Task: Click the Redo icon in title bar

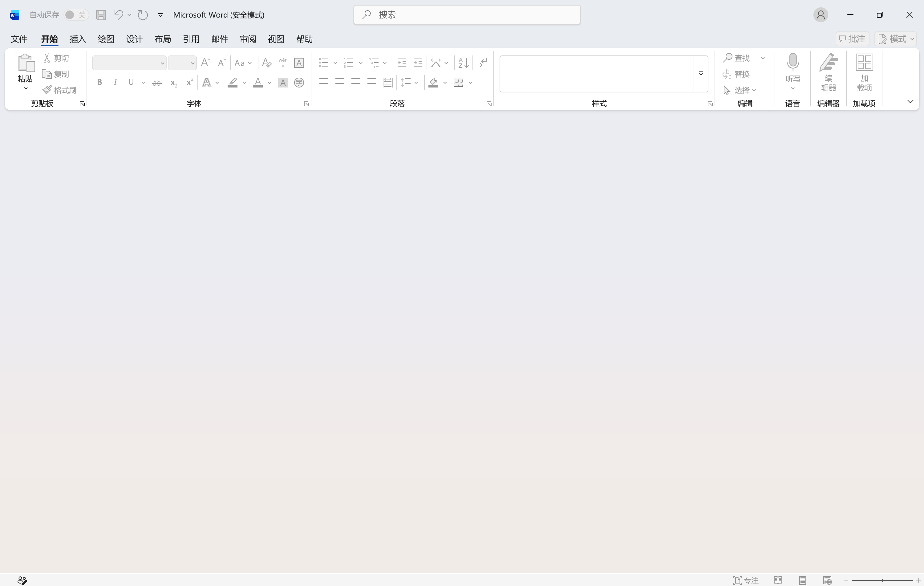Action: [143, 15]
